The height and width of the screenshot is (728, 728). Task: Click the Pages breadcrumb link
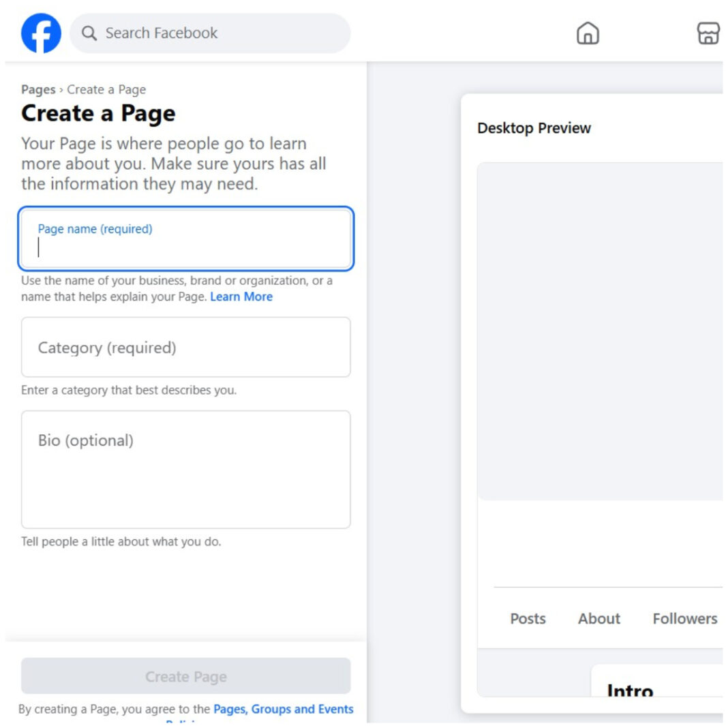38,89
